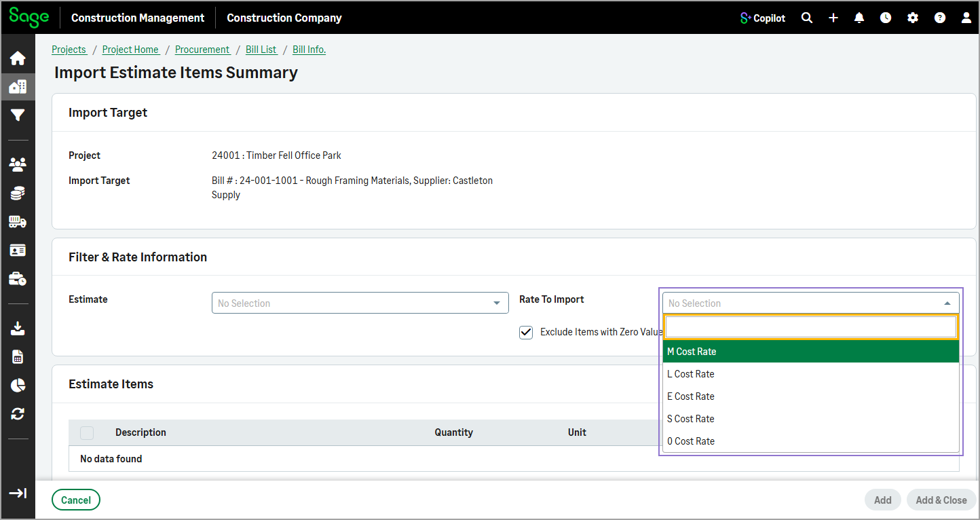Image resolution: width=980 pixels, height=520 pixels.
Task: Open the coins stack icon in sidebar
Action: [x=18, y=193]
